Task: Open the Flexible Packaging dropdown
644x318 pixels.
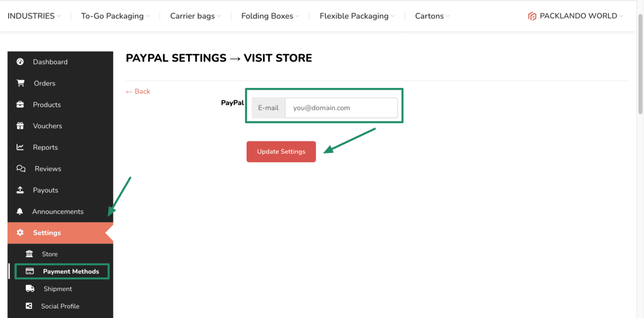Action: pyautogui.click(x=357, y=16)
